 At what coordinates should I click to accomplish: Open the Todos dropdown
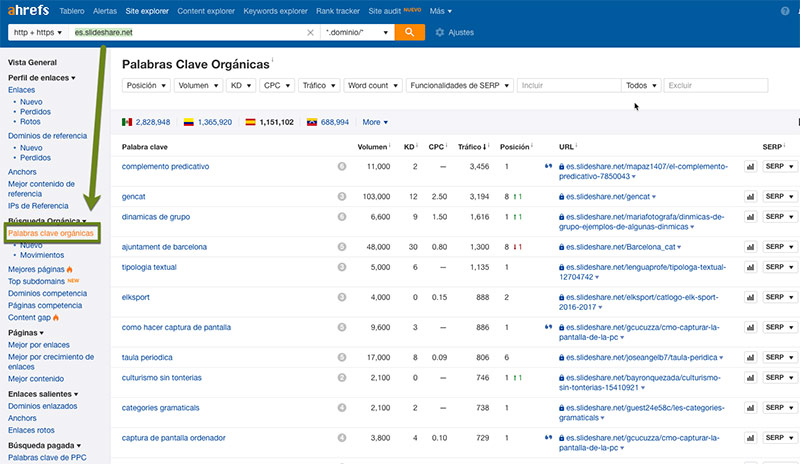(x=641, y=85)
